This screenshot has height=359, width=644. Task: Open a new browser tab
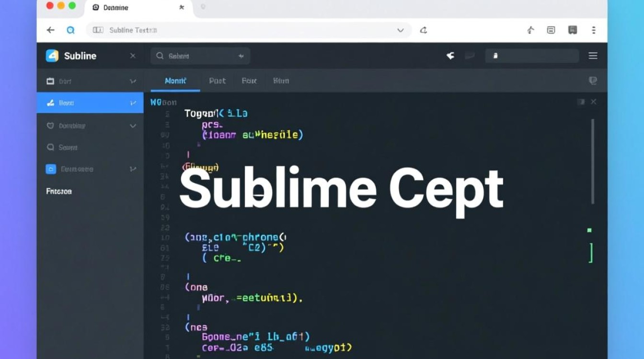203,7
